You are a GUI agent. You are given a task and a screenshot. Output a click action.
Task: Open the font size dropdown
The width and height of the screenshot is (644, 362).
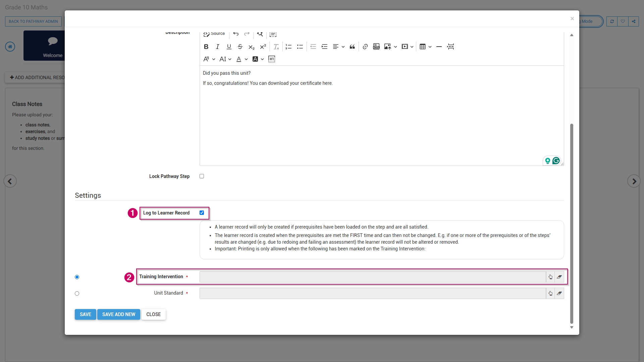pos(225,59)
